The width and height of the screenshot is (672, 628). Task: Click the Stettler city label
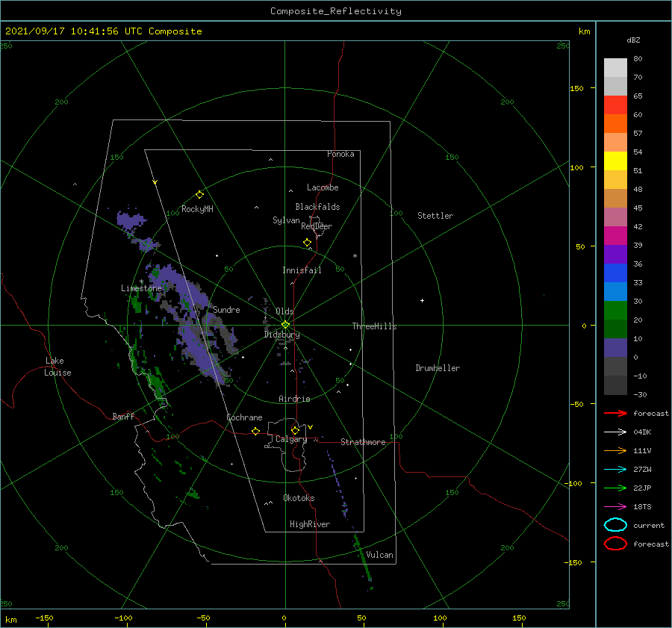pyautogui.click(x=435, y=216)
